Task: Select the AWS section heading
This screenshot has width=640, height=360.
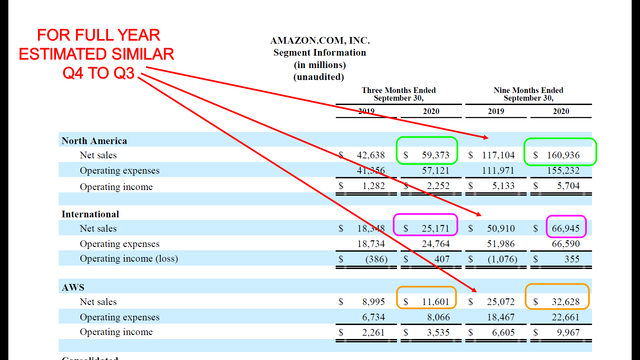Action: [73, 287]
